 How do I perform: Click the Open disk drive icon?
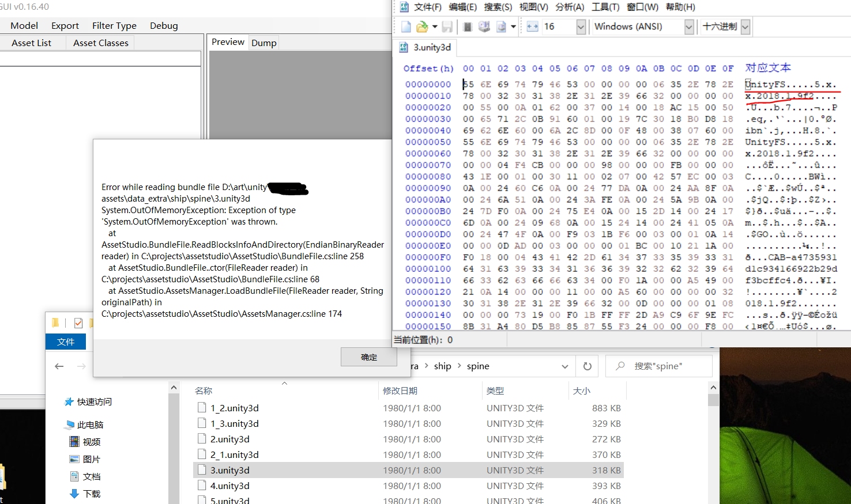(484, 26)
